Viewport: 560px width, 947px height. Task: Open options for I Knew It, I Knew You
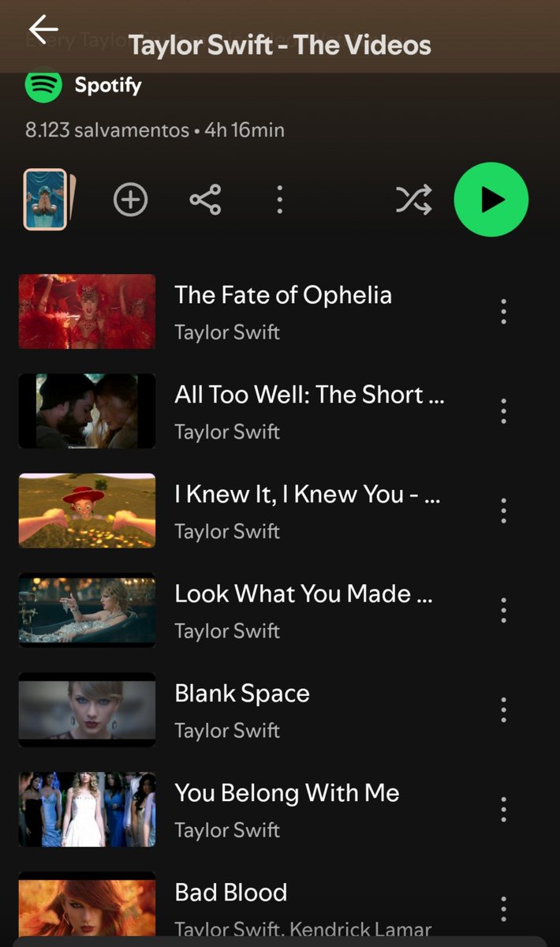(x=503, y=511)
